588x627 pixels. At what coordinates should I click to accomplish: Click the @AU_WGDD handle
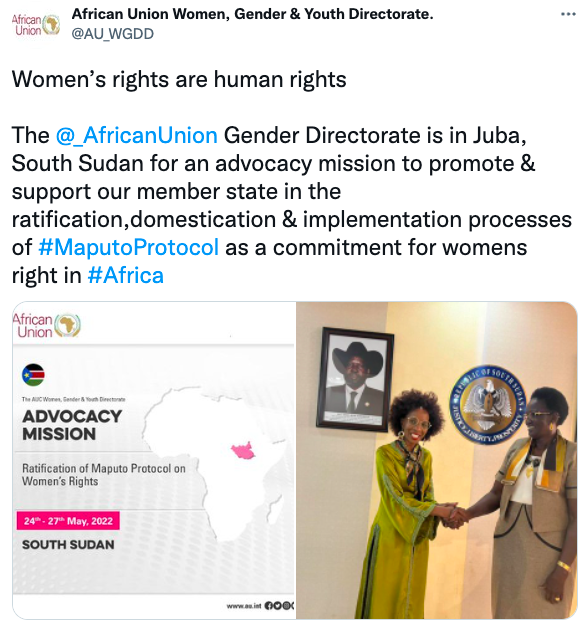coord(112,34)
